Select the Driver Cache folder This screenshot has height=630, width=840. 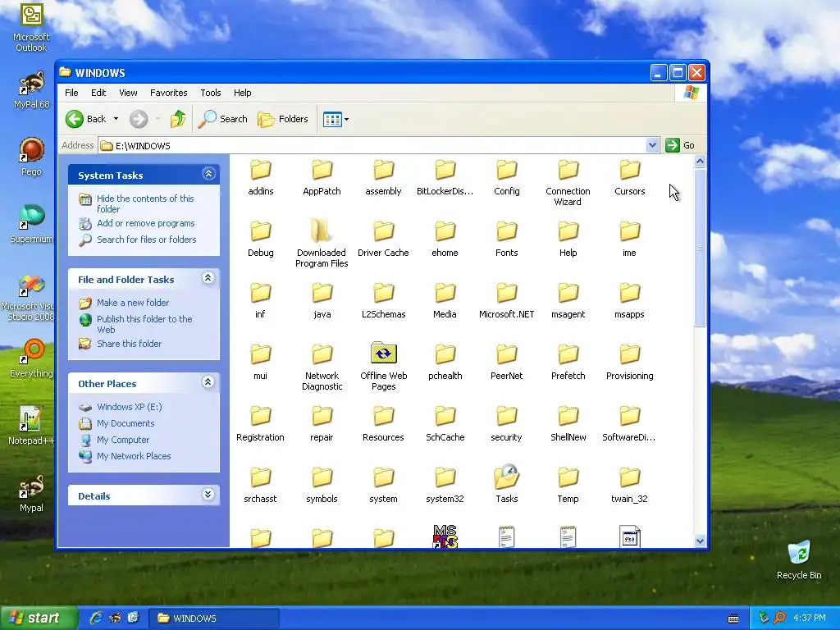pyautogui.click(x=384, y=239)
